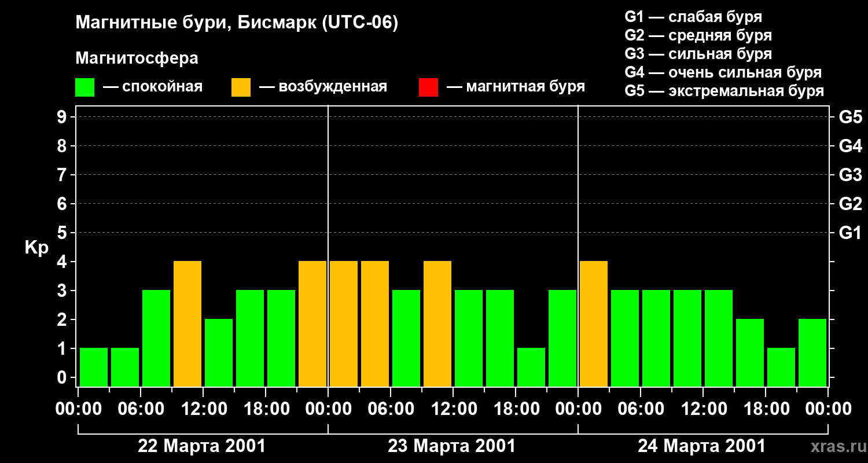Image resolution: width=868 pixels, height=463 pixels.
Task: Click the '12:00' time label for 22 March
Action: coord(203,409)
